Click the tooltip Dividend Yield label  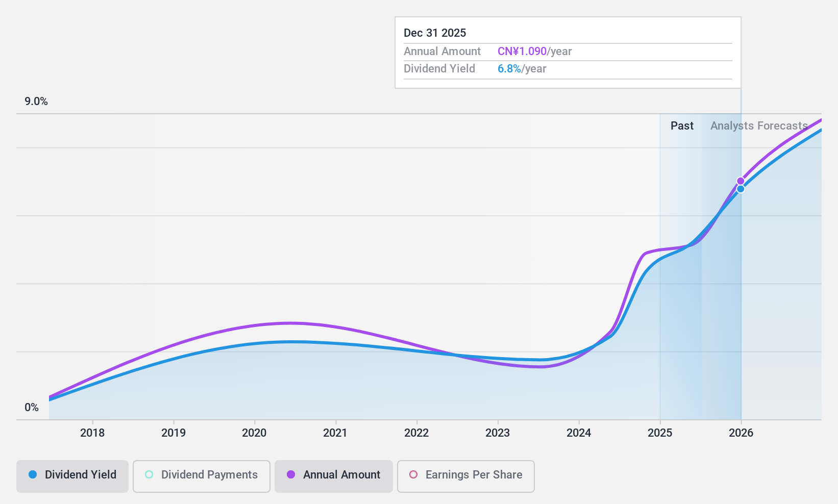(x=439, y=69)
